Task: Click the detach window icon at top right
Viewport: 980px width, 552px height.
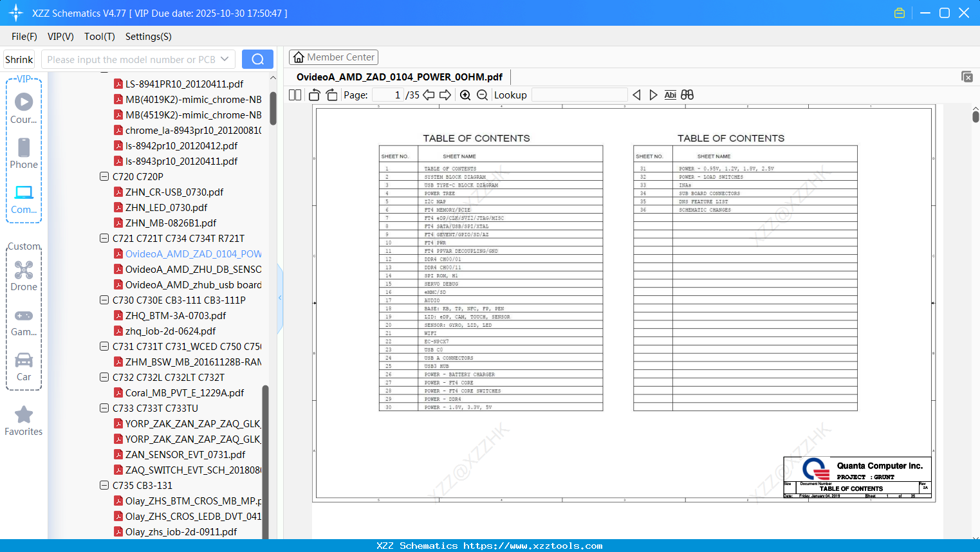Action: pyautogui.click(x=966, y=77)
